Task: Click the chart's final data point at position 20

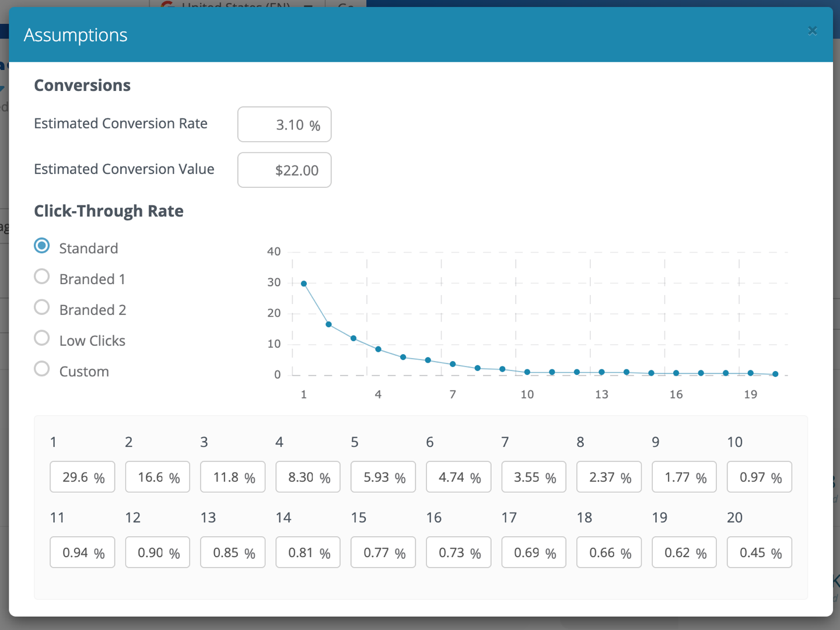Action: [x=775, y=374]
